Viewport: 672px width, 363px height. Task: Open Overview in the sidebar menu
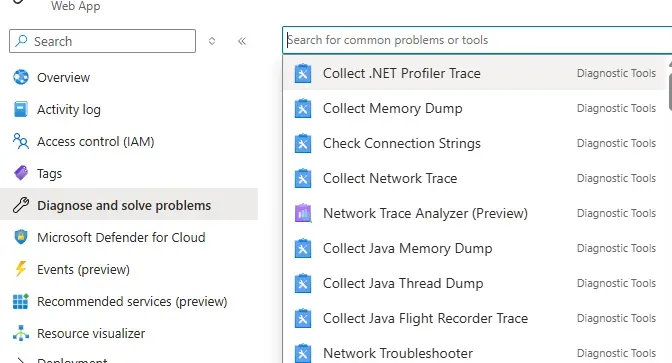pyautogui.click(x=129, y=78)
